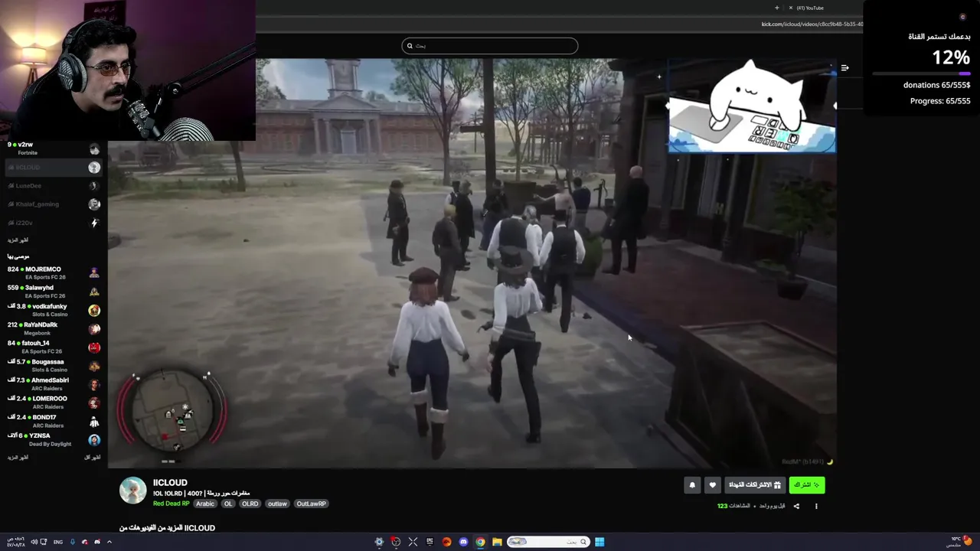Select the Arabic tag

(x=205, y=504)
